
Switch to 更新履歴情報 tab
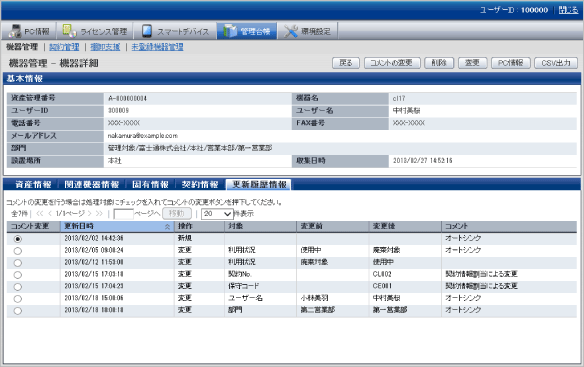(x=259, y=184)
